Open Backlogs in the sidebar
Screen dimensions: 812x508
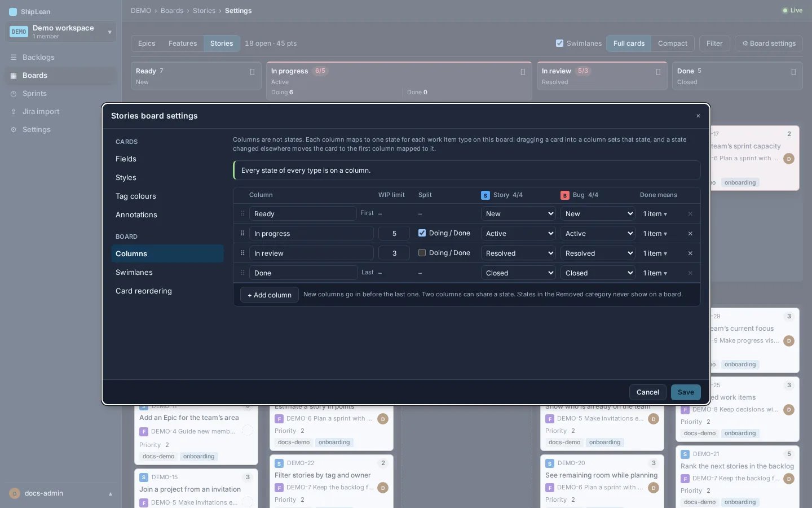point(38,58)
